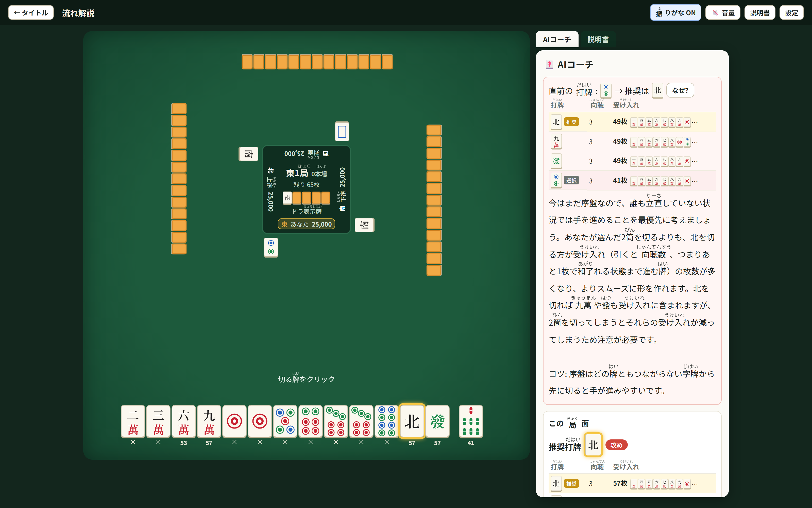Click the 2-pin tile in 直前の打牌 line
Screen dimensions: 812x508
coord(606,90)
